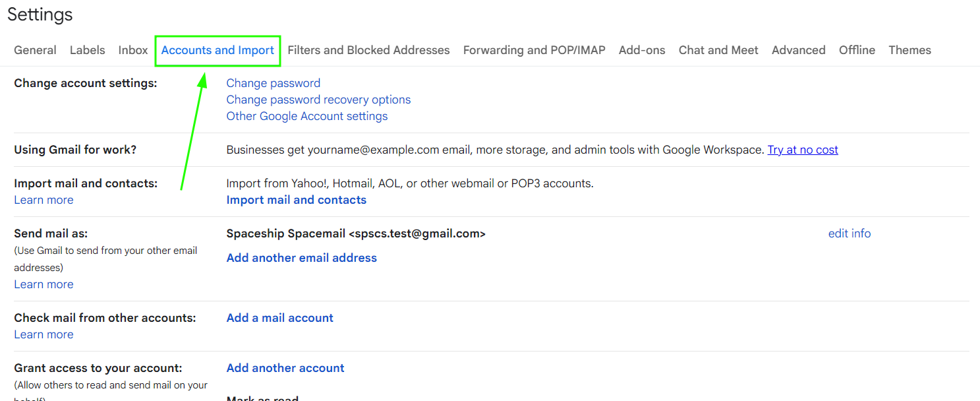
Task: Click Import mail and contacts link
Action: point(296,200)
